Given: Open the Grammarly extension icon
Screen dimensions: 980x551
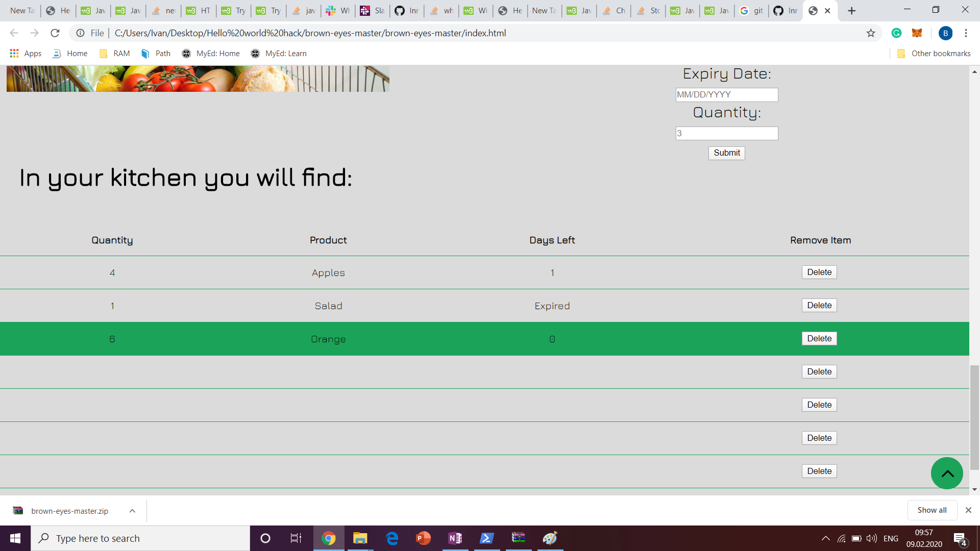Looking at the screenshot, I should click(x=896, y=33).
